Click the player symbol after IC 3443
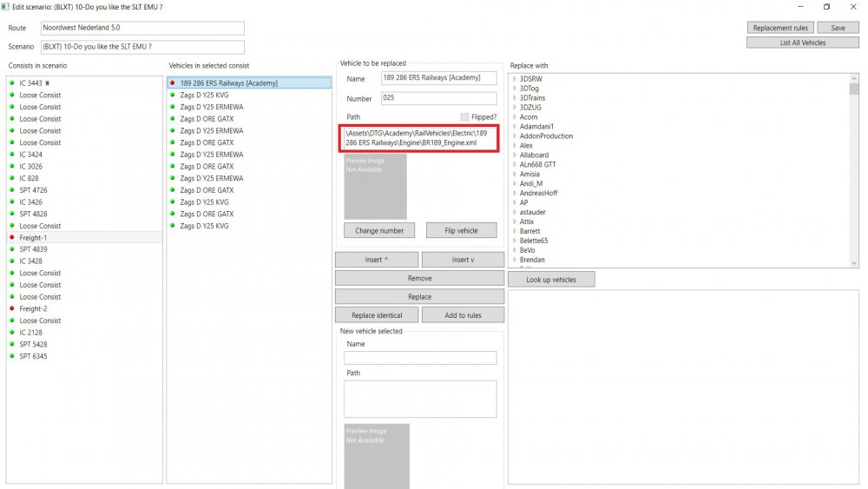 [49, 83]
